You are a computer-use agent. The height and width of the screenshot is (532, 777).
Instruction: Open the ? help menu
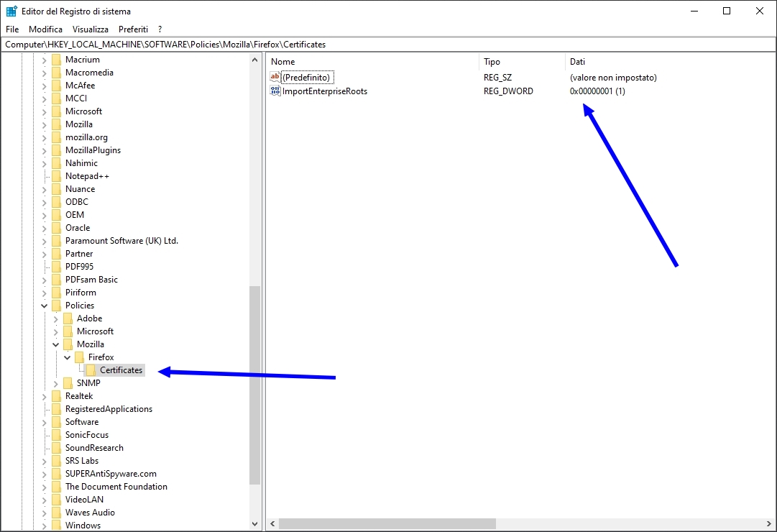click(160, 29)
